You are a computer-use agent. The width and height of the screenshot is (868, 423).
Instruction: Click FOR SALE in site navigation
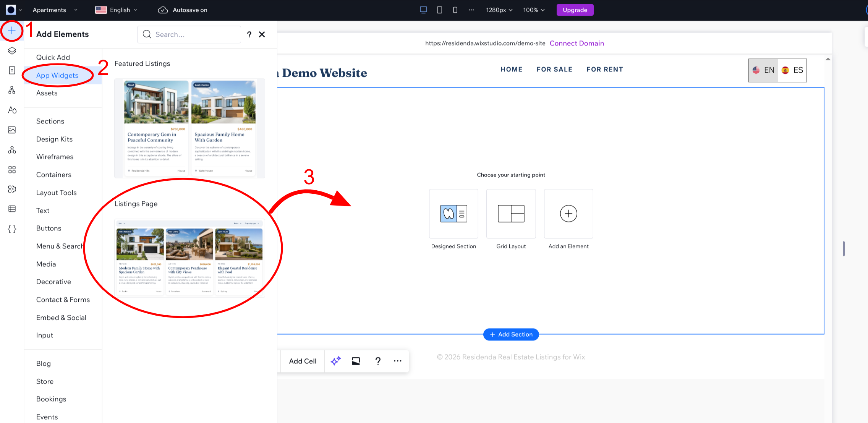tap(554, 70)
